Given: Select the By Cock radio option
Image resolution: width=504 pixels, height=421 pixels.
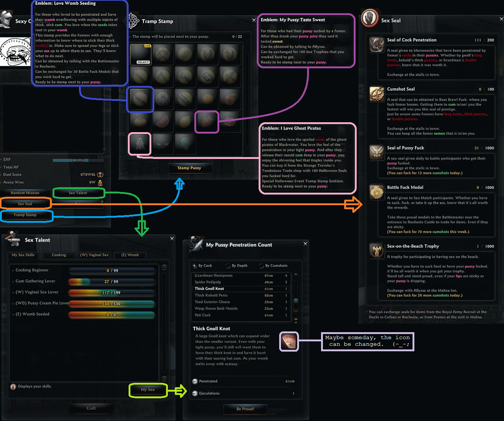Looking at the screenshot, I should tap(195, 266).
